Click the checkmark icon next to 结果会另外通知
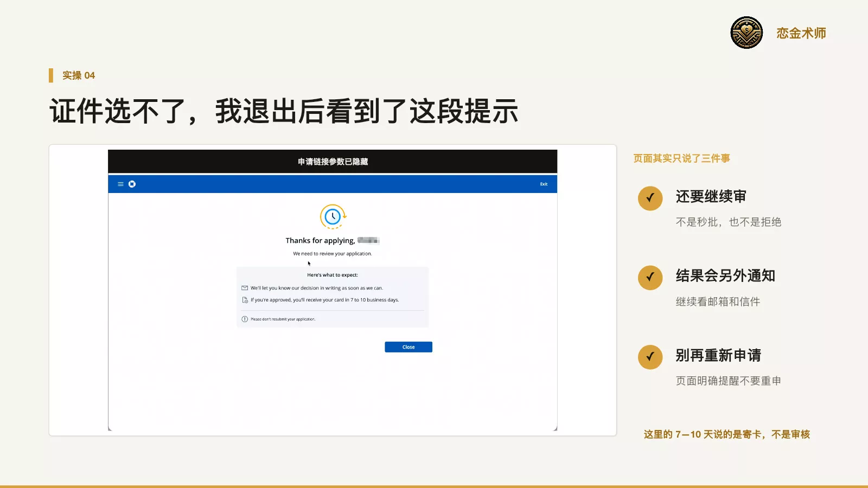This screenshot has width=868, height=488. [x=650, y=278]
